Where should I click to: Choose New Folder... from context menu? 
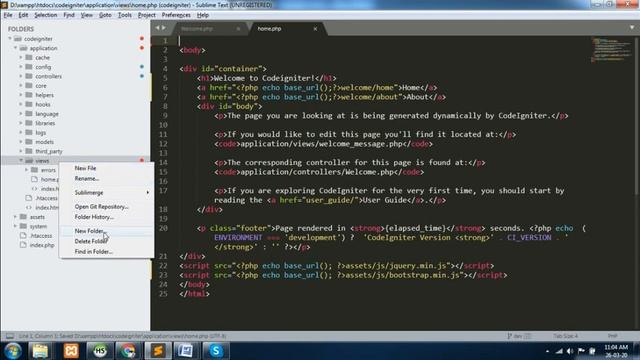coord(107,231)
